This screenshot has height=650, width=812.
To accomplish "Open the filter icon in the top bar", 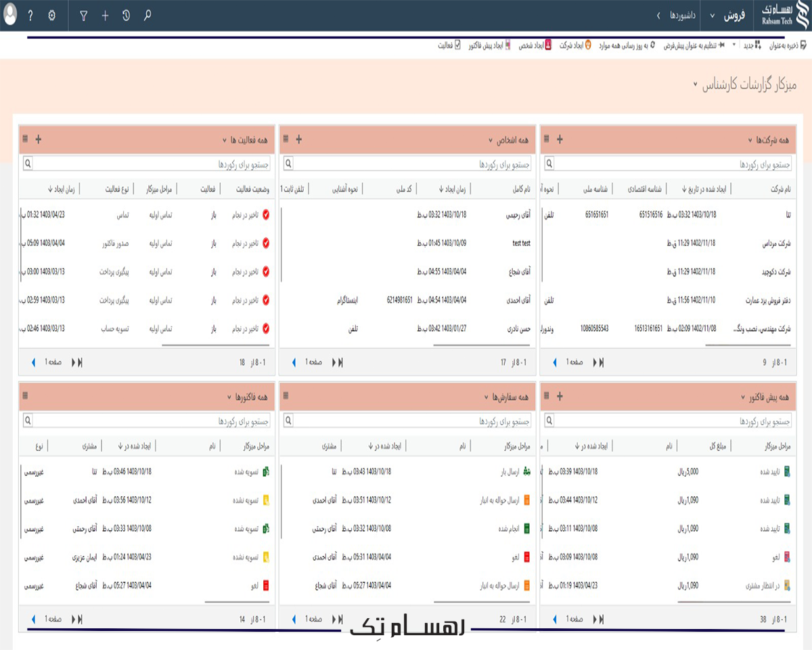I will coord(85,15).
